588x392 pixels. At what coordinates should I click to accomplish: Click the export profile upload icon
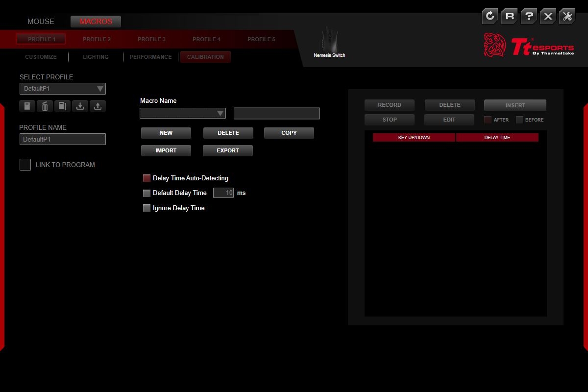coord(98,106)
